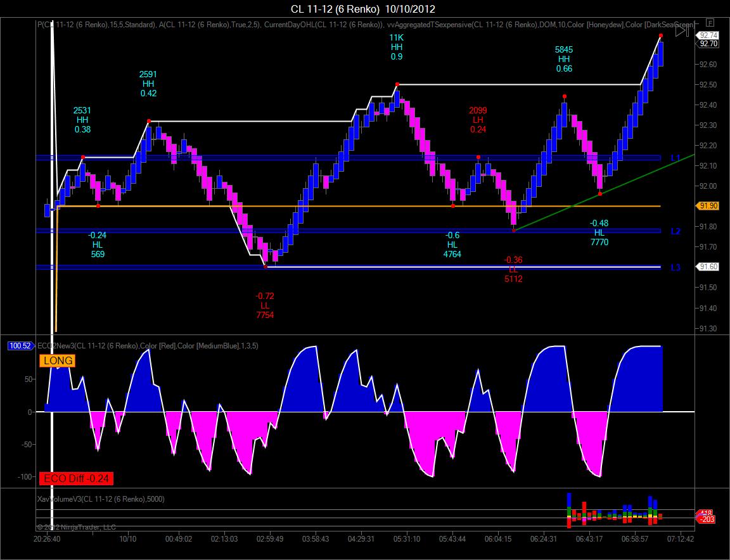Click the 06:58:57 time axis label

634,539
